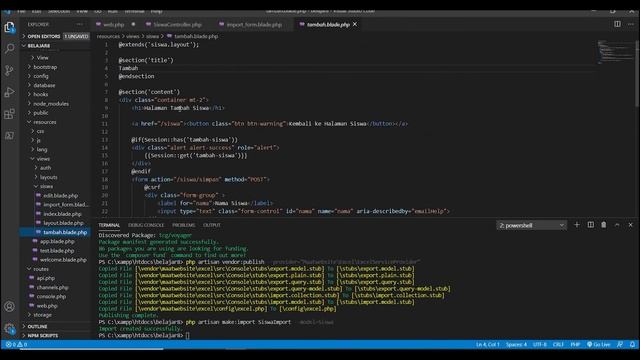Open api.php in the routes folder

coord(46,278)
